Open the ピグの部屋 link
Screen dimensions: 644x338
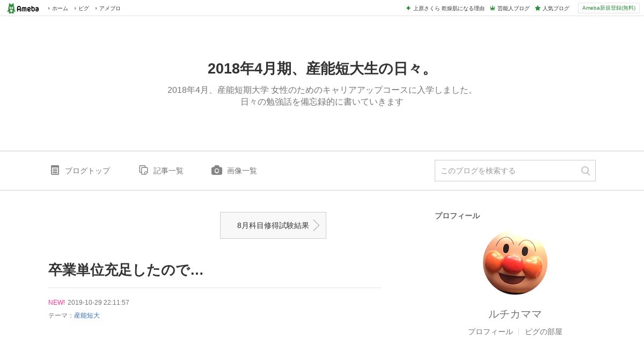544,332
